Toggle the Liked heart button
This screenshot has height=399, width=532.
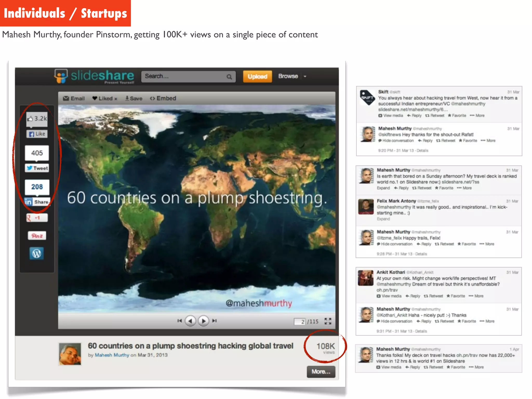pyautogui.click(x=105, y=98)
